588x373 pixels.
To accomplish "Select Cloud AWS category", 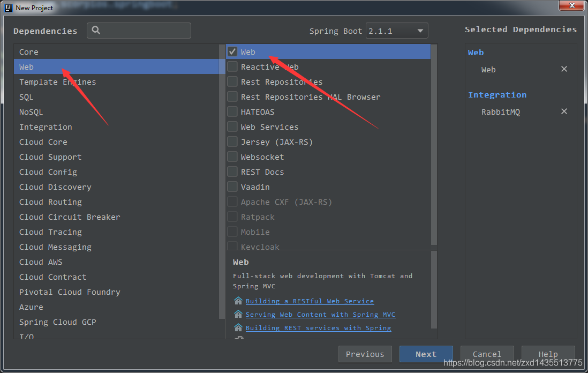I will click(116, 262).
